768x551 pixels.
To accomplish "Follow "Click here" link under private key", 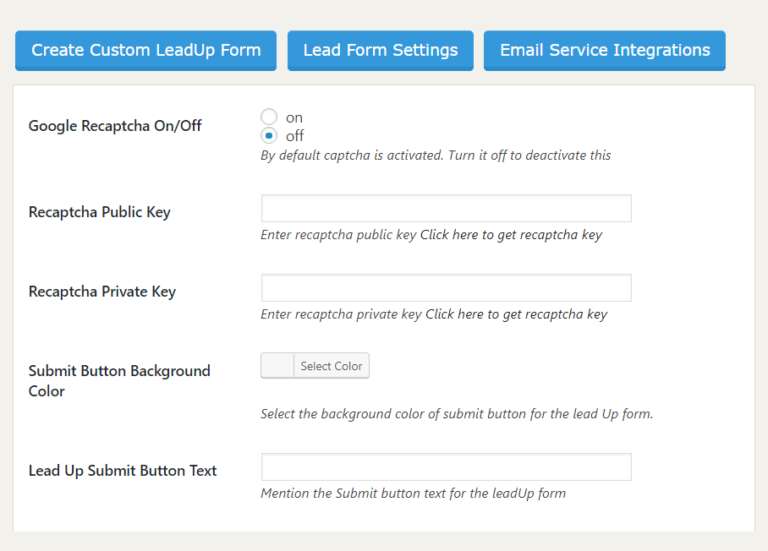I will coord(455,314).
